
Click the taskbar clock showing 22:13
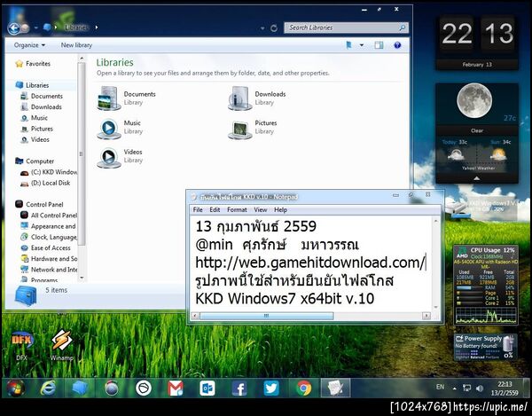505,389
